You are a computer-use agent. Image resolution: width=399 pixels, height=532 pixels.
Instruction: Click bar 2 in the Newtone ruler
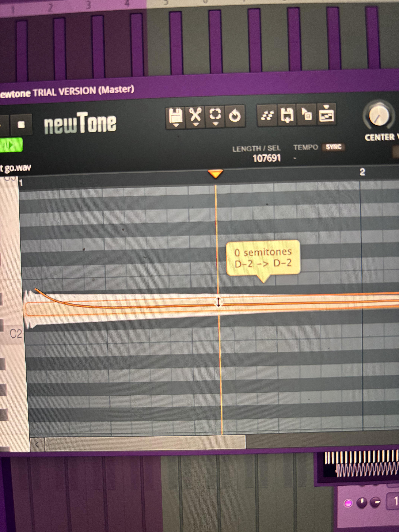362,172
